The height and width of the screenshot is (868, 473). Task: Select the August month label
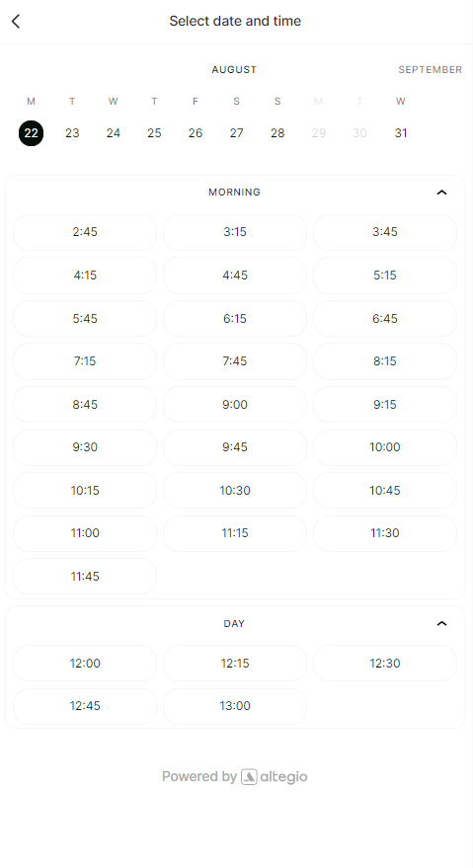pos(234,70)
